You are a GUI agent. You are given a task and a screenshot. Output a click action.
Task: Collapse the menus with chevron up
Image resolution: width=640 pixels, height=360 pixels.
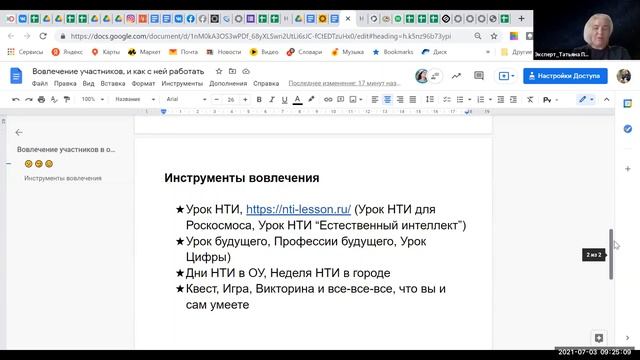pyautogui.click(x=607, y=100)
